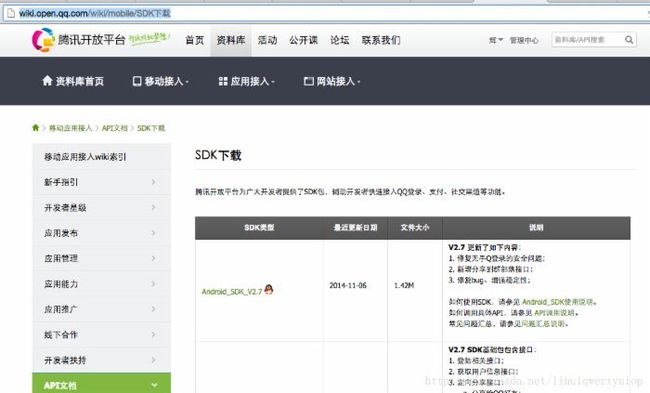
Task: Open 活动 in the top navigation
Action: coord(267,40)
